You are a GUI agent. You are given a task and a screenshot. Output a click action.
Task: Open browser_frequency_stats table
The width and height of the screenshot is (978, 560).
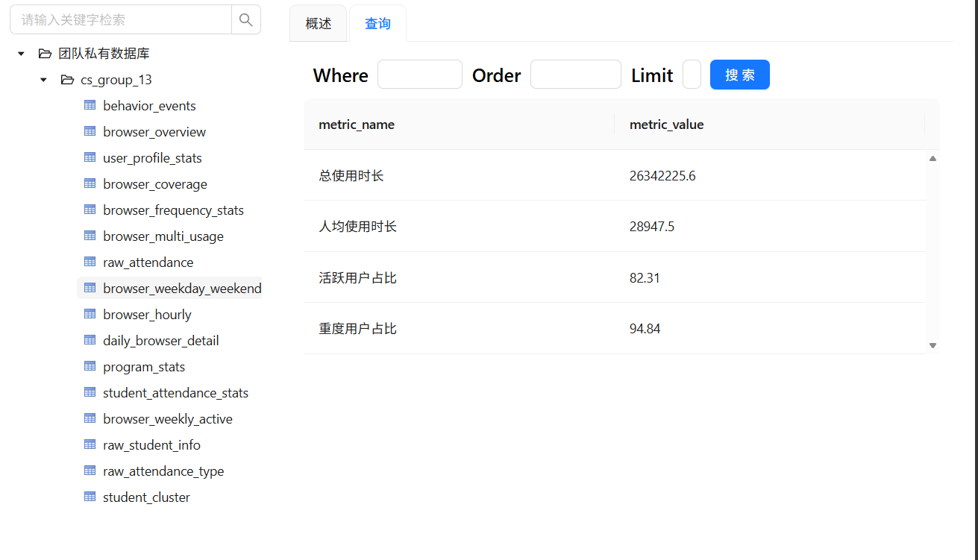173,210
